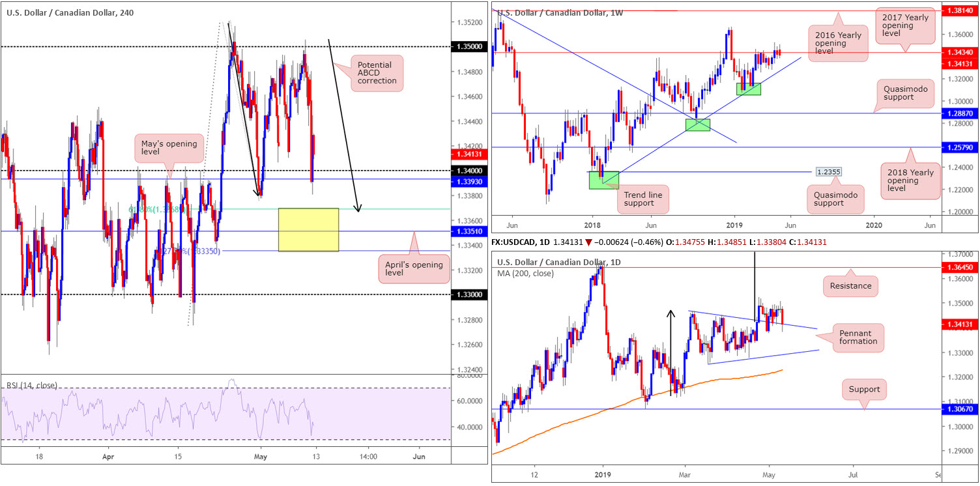The width and height of the screenshot is (980, 486).
Task: Click the 1.35000 price label on 240 chart
Action: 468,47
